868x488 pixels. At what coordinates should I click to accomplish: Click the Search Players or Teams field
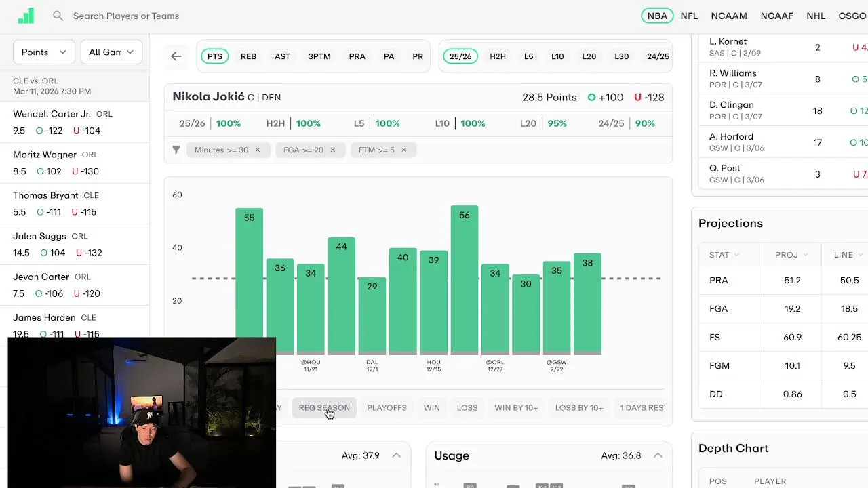click(126, 16)
